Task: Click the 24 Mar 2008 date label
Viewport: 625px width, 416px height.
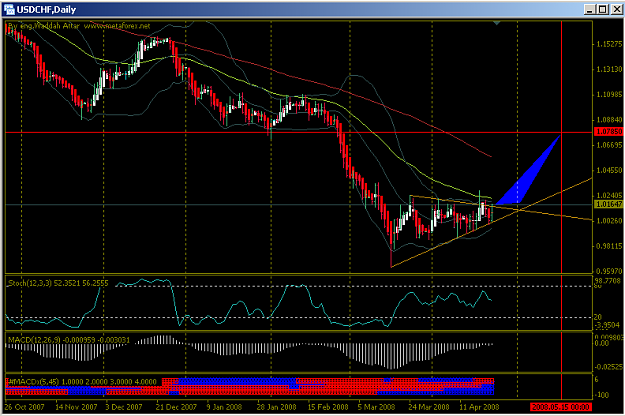Action: [x=428, y=407]
